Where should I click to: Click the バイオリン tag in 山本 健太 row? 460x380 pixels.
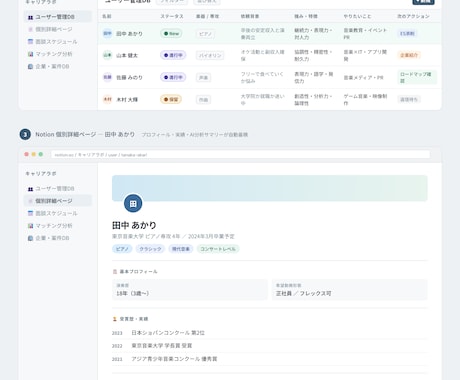(210, 55)
